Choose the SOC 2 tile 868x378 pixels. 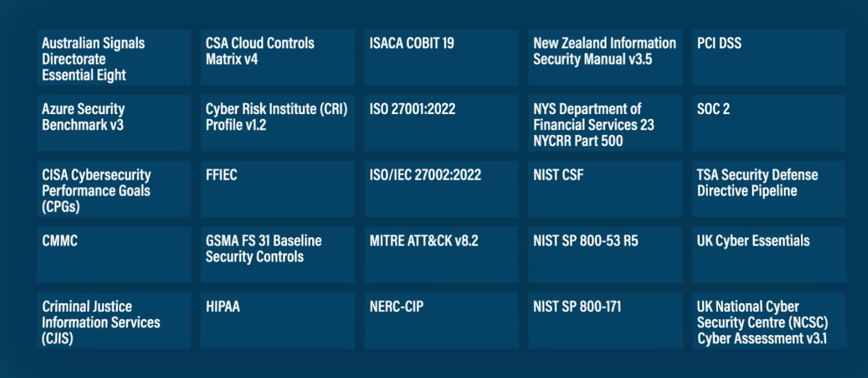(x=769, y=123)
